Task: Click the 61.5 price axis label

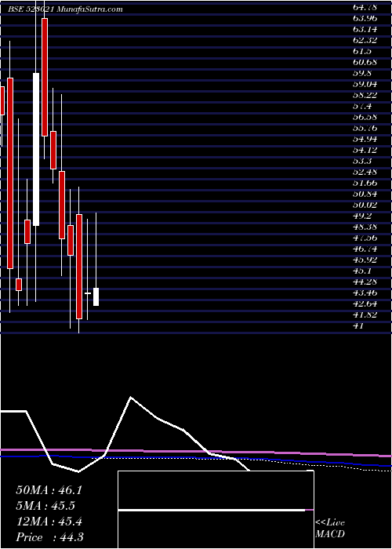Action: (362, 51)
